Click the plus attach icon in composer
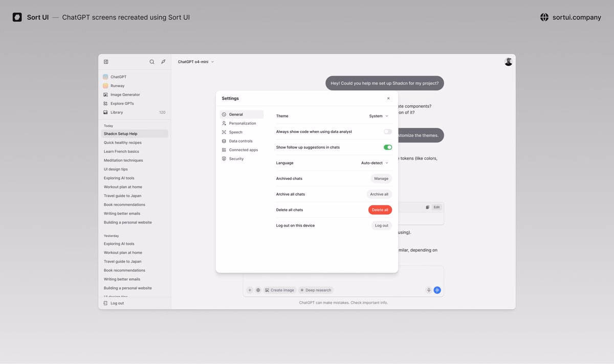 250,290
